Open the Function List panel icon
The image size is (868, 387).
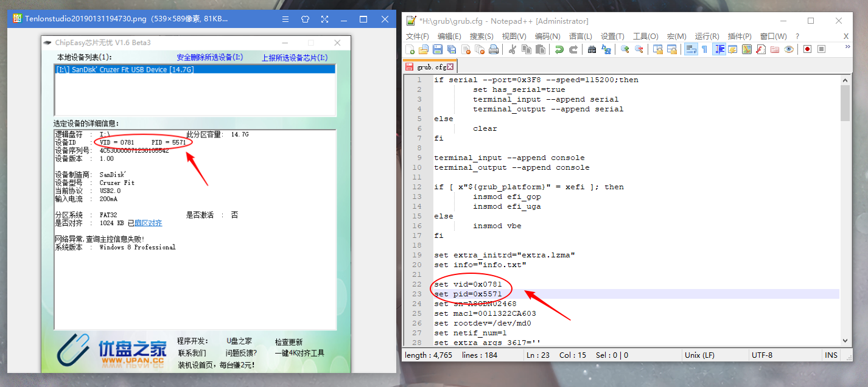point(760,49)
